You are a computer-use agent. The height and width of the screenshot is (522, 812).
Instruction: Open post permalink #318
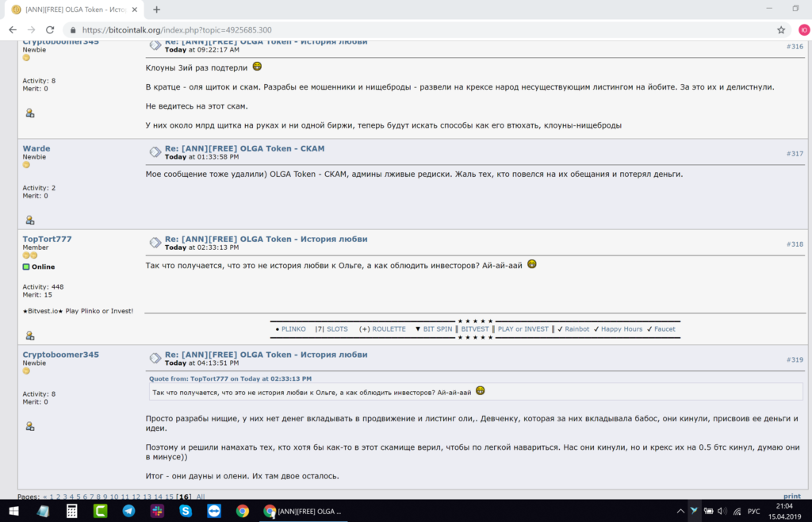click(x=795, y=244)
